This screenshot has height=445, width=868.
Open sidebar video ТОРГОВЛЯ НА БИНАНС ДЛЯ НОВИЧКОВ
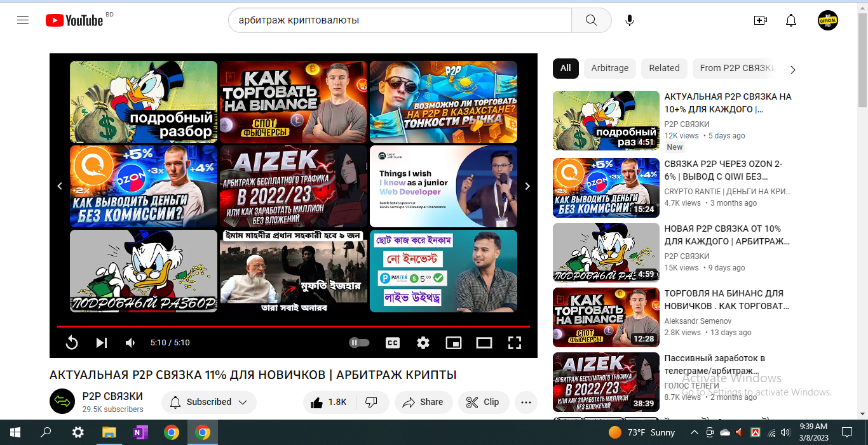[728, 300]
